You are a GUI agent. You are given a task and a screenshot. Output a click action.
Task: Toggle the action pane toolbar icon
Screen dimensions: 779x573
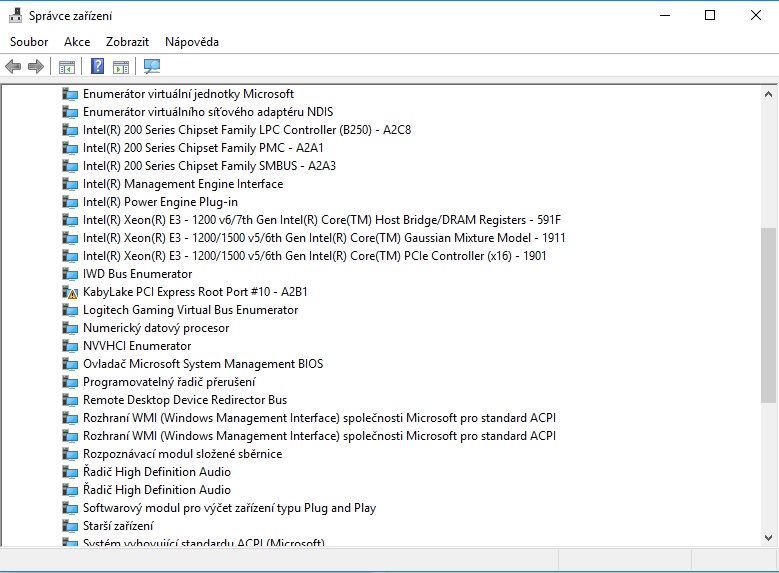click(121, 67)
